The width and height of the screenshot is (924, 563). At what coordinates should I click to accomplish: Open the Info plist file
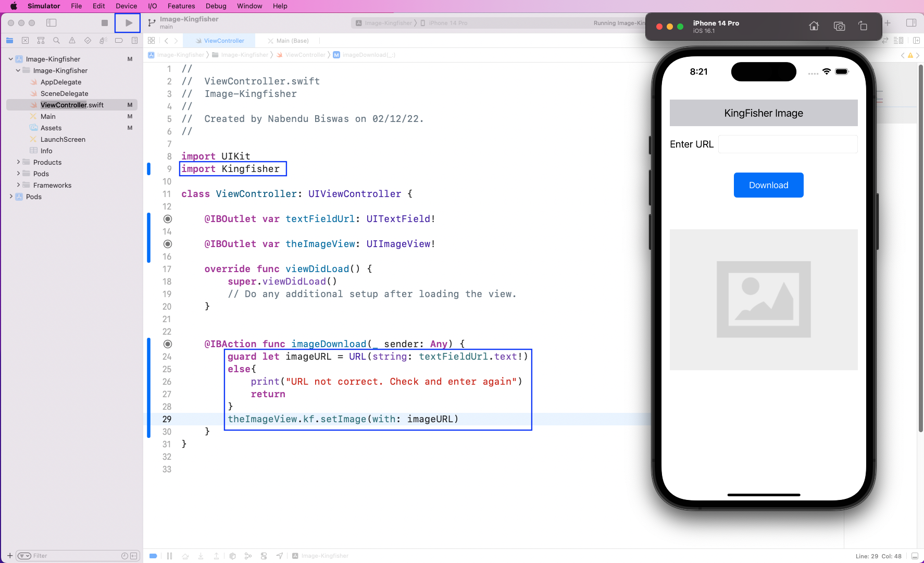(x=46, y=151)
